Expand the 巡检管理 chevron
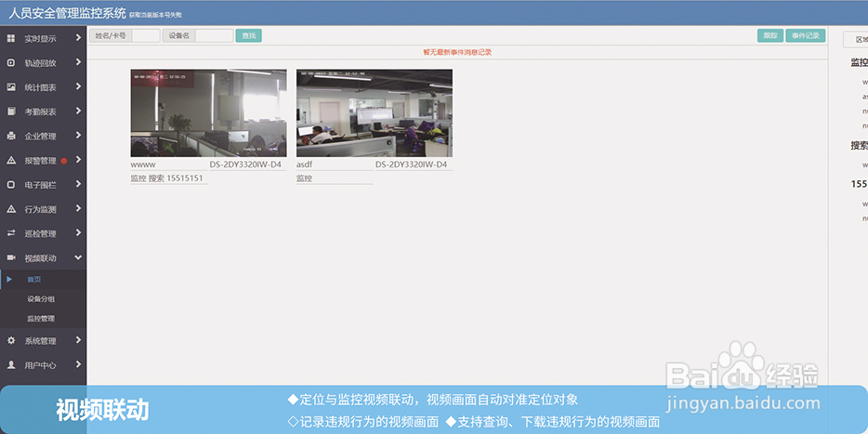This screenshot has height=434, width=868. pyautogui.click(x=78, y=233)
